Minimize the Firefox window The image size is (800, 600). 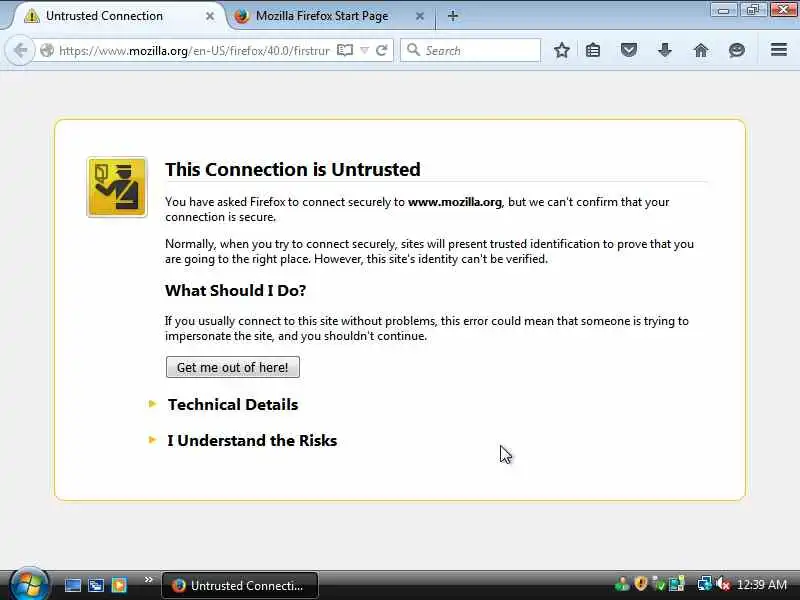click(x=723, y=10)
